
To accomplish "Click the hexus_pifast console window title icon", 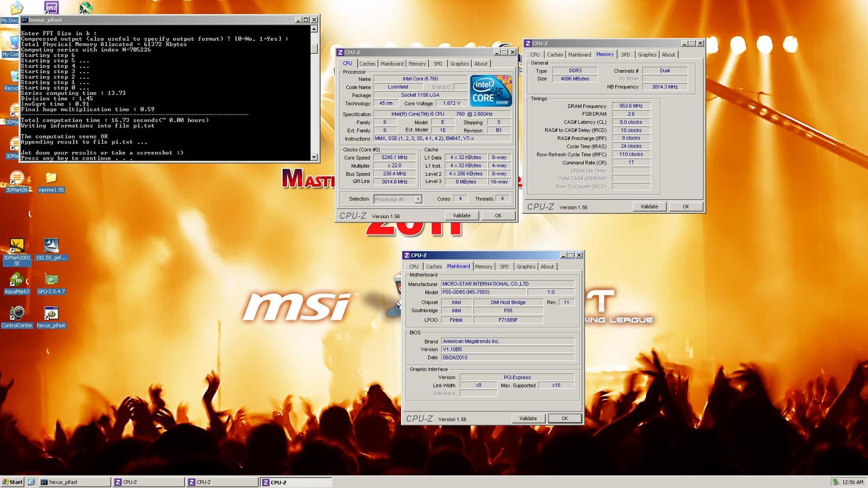I will click(24, 20).
